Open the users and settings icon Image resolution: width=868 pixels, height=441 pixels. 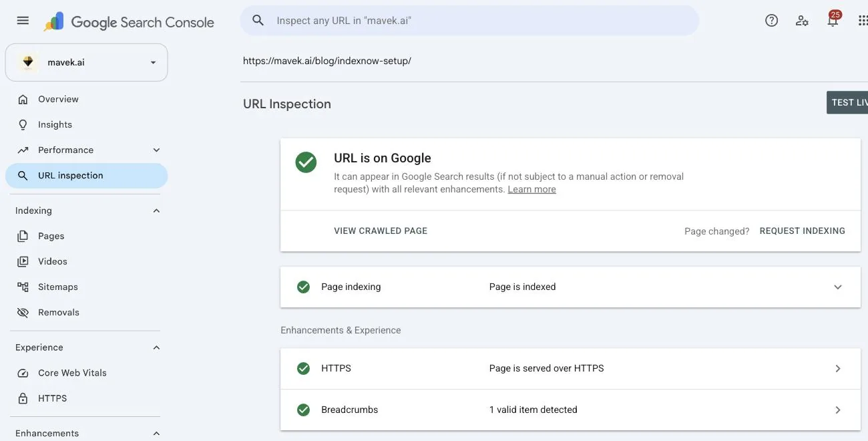[802, 21]
